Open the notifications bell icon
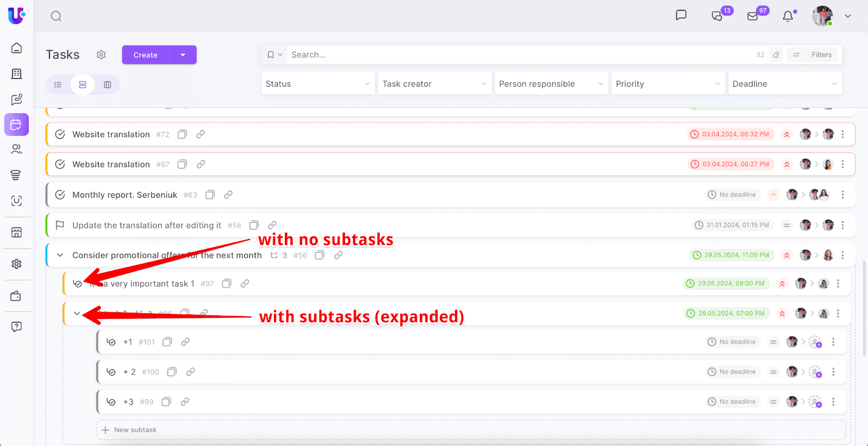The width and height of the screenshot is (868, 446). 788,16
